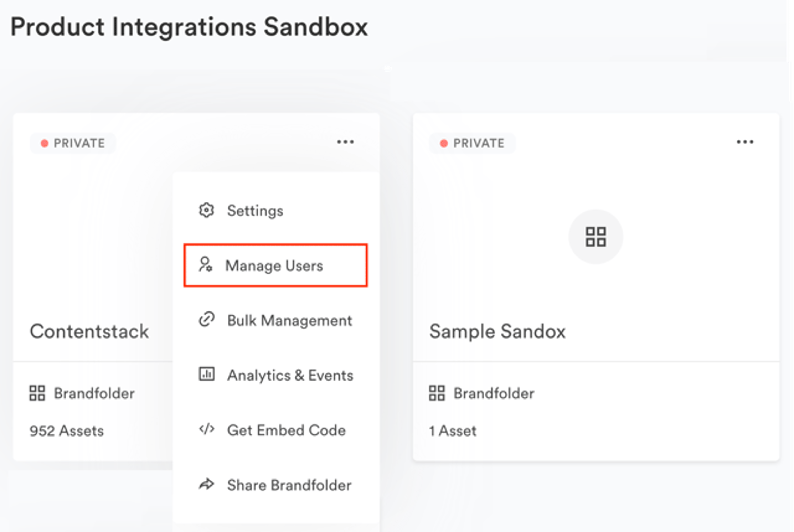Open the Contentstack card three-dot menu
Screen dimensions: 794x532
pyautogui.click(x=345, y=142)
